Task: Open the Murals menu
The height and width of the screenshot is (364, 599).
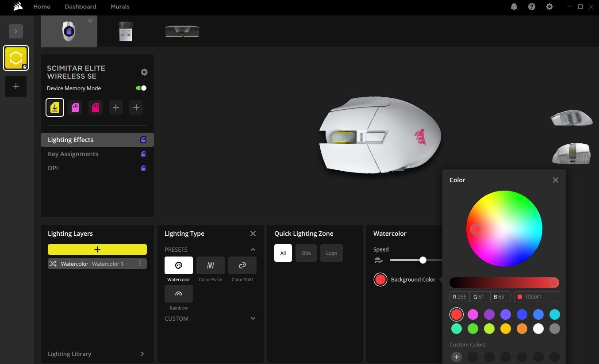Action: (x=119, y=7)
